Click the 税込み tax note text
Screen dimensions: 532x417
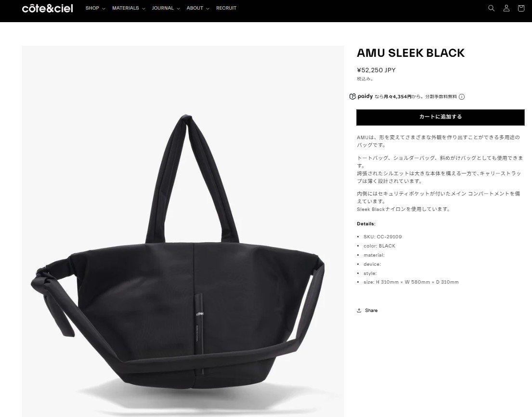click(365, 79)
